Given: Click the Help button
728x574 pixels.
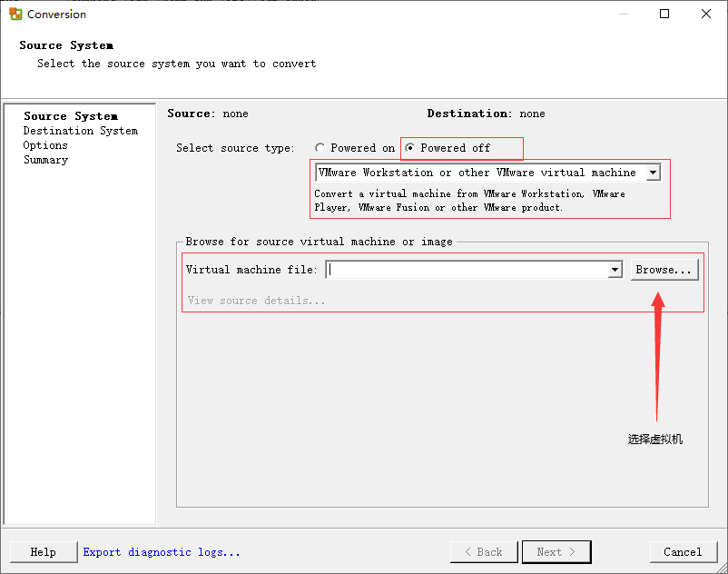Looking at the screenshot, I should click(x=44, y=551).
